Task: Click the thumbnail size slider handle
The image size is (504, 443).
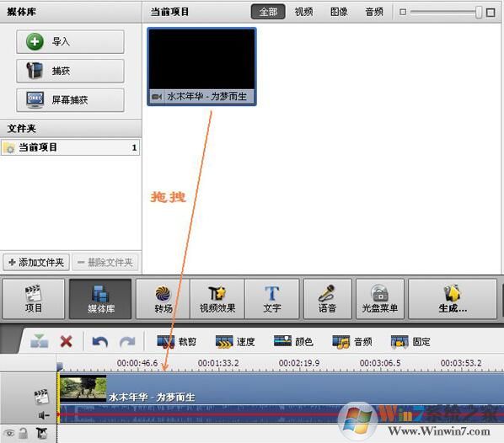Action: [479, 12]
